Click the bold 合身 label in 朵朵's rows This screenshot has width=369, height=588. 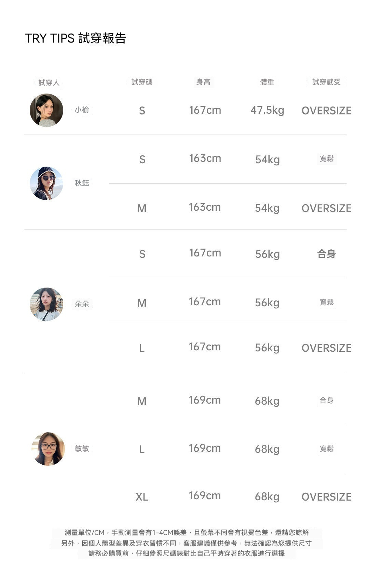coord(326,254)
